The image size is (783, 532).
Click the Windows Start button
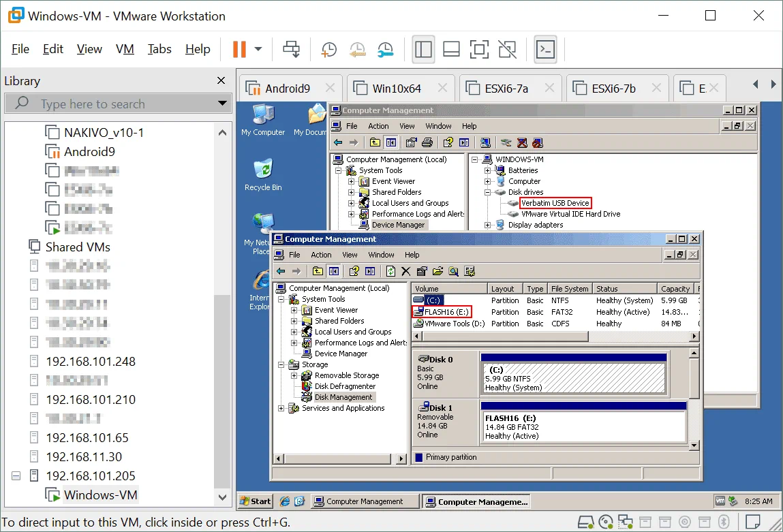coord(256,501)
